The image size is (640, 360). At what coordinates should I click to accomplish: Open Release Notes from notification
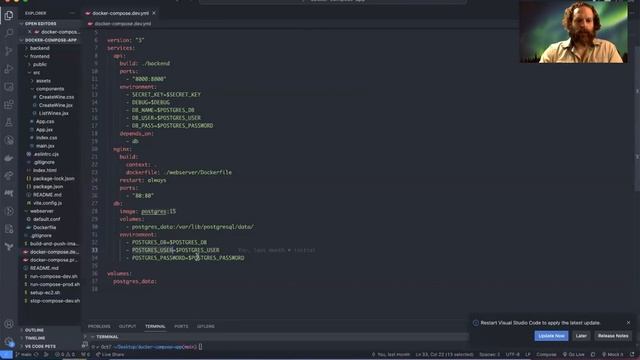[613, 336]
